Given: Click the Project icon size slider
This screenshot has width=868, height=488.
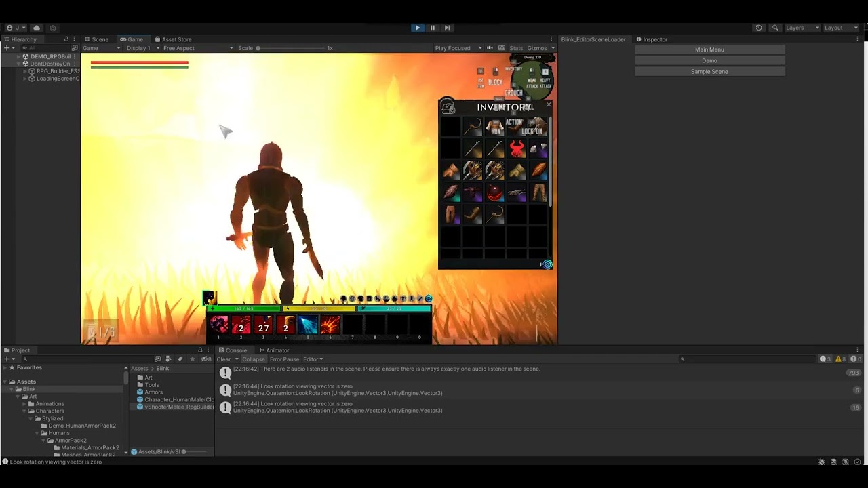Looking at the screenshot, I should (183, 452).
